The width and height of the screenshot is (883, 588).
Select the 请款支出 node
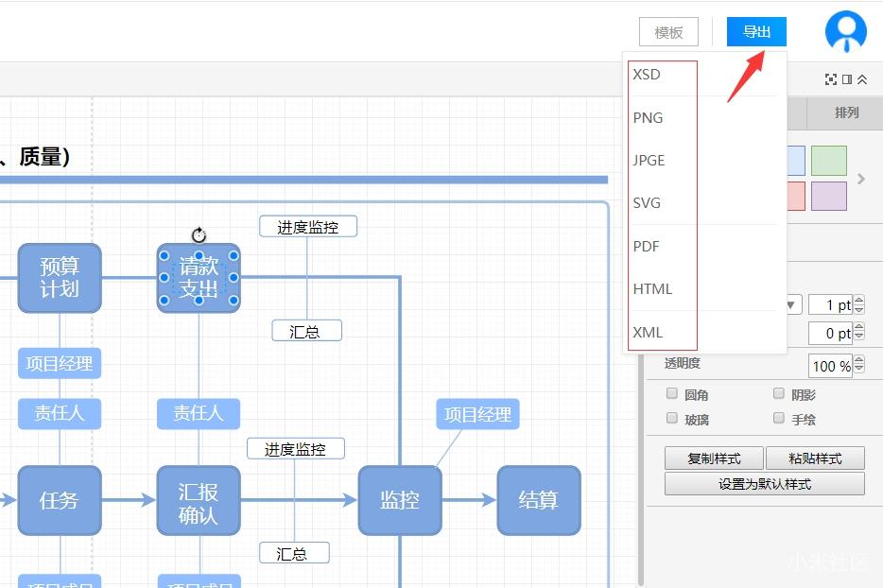click(199, 278)
